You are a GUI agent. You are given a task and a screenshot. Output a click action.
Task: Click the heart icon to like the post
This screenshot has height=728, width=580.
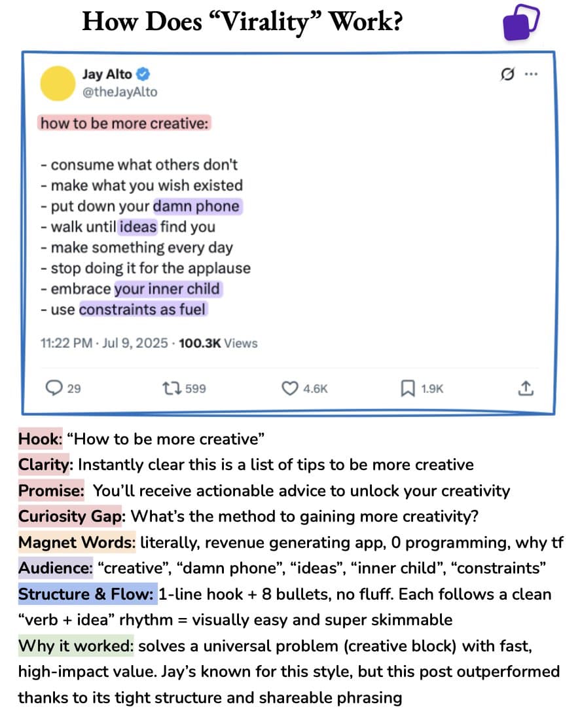(x=288, y=388)
